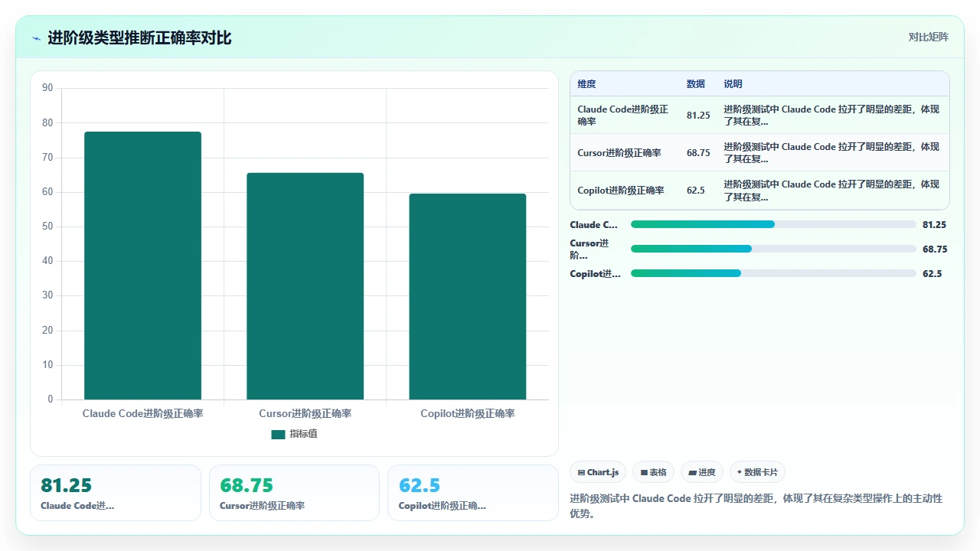Screen dimensions: 980x551
Task: Click the Cursor progress bar
Action: click(773, 249)
